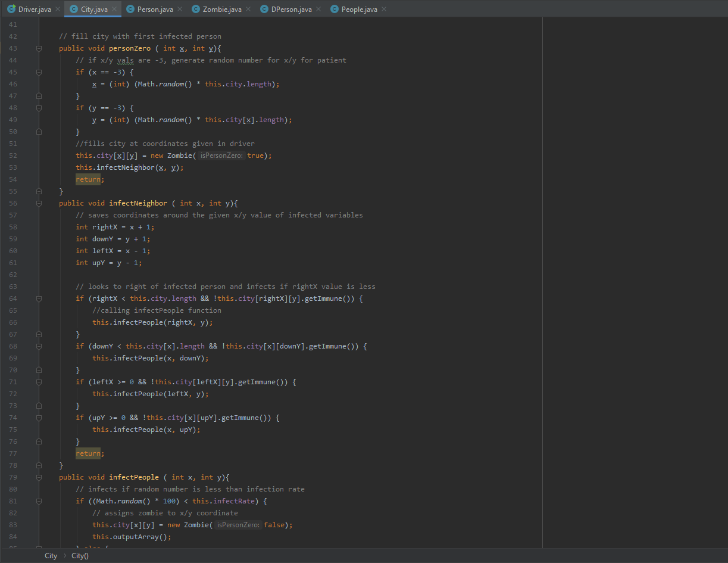Close the DPerson.java tab
Image resolution: width=728 pixels, height=563 pixels.
tap(318, 9)
